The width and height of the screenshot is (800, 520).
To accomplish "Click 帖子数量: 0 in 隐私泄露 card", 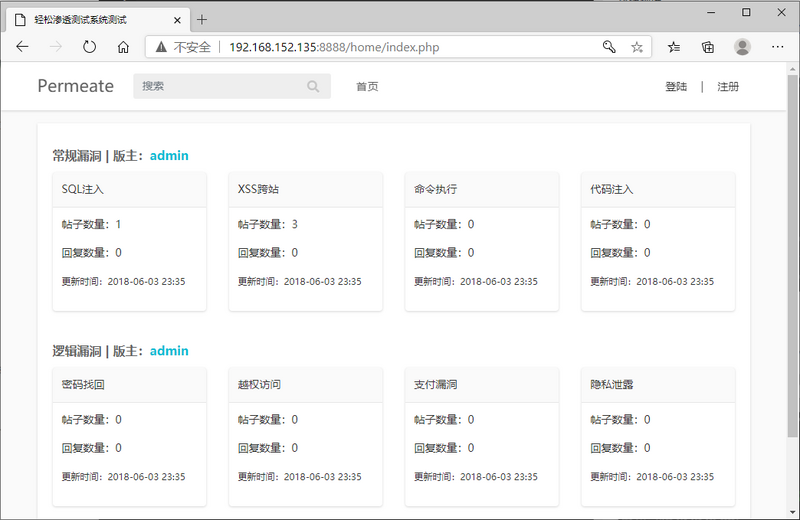I will coord(620,419).
